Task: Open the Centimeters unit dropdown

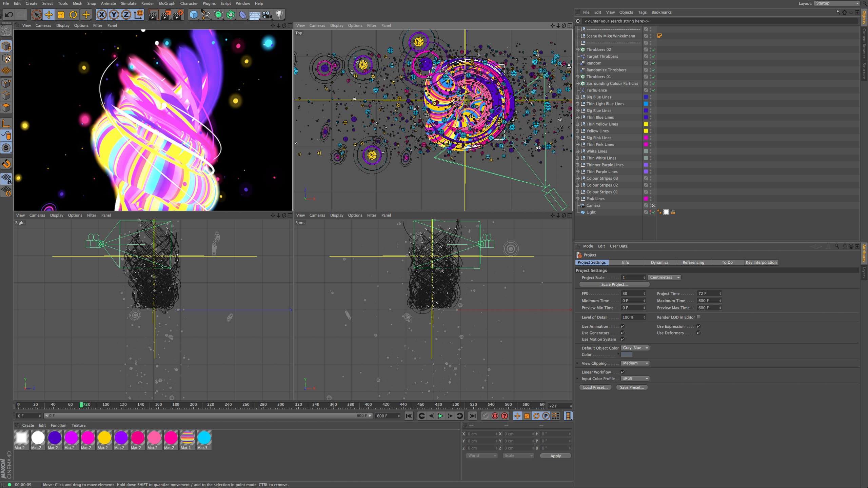Action: click(x=664, y=278)
